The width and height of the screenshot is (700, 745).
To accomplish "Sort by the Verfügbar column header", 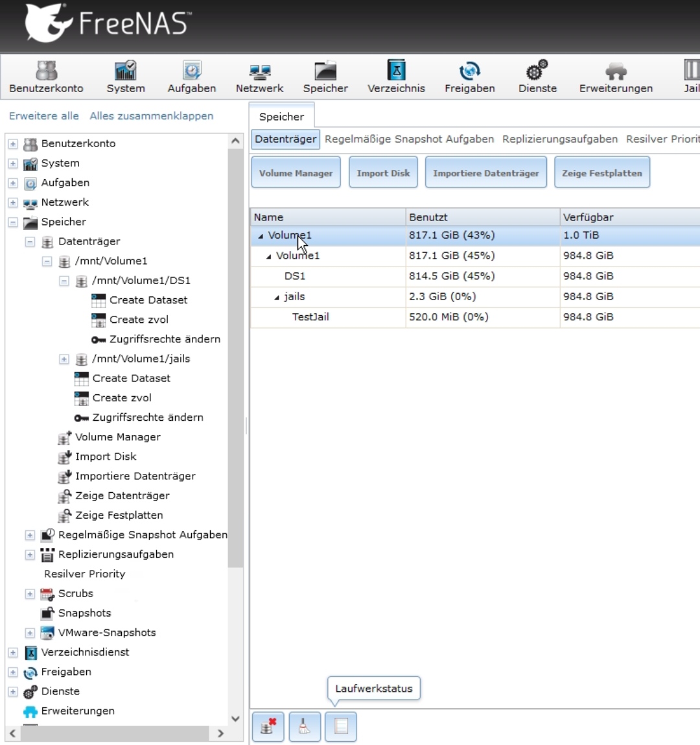I will 630,217.
